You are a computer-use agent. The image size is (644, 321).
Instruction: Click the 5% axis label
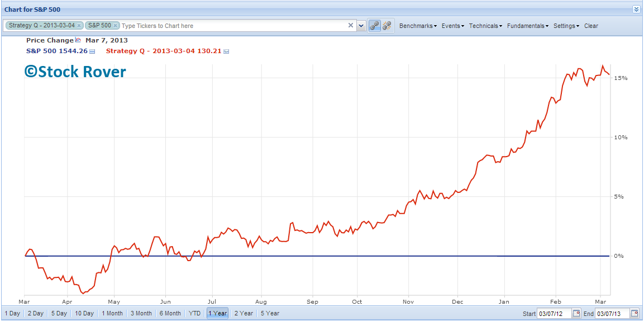point(619,196)
